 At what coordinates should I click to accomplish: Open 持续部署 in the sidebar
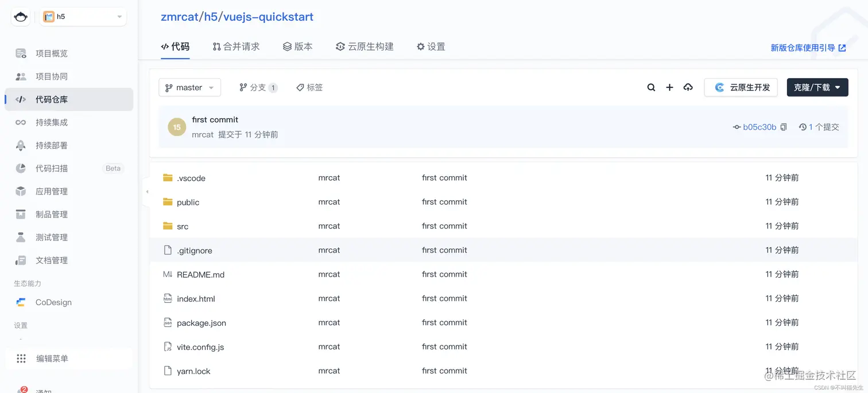click(69, 145)
